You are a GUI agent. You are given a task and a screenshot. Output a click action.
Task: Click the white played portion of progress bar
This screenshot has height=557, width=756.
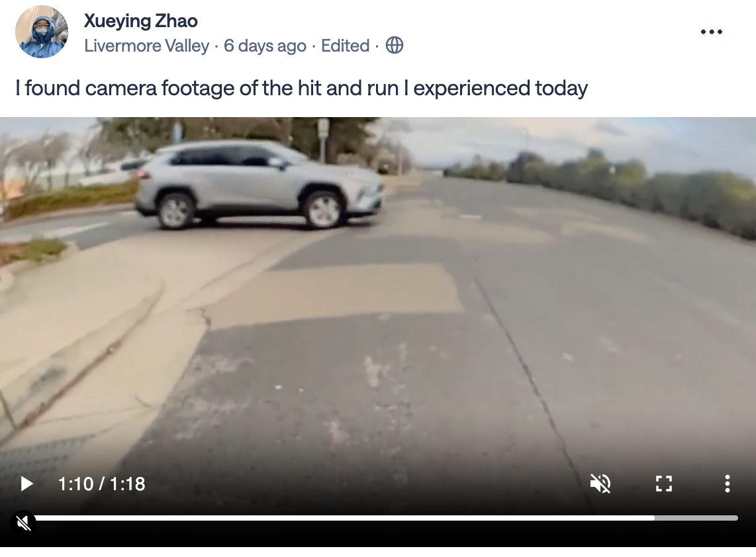click(x=344, y=518)
